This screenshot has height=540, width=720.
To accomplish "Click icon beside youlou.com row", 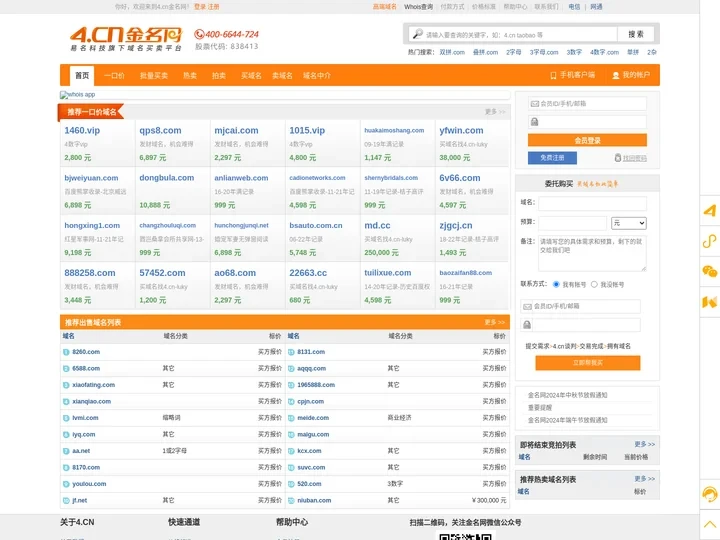I will click(x=66, y=484).
